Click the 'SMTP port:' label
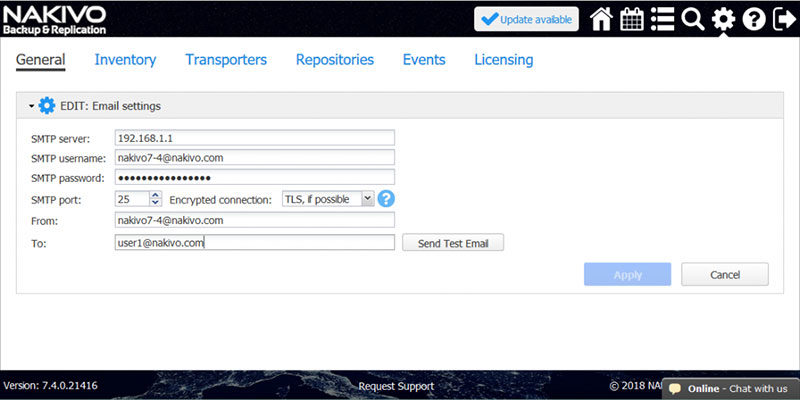This screenshot has width=800, height=400. tap(56, 200)
